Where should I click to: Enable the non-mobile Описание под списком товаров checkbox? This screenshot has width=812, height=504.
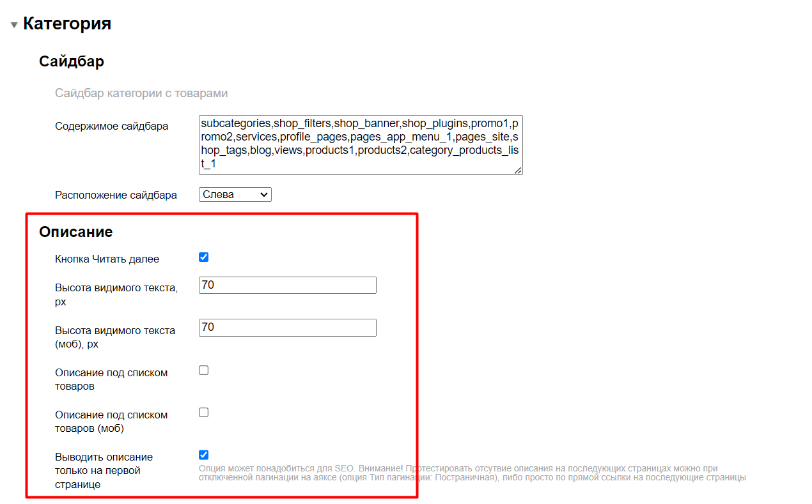[x=204, y=370]
